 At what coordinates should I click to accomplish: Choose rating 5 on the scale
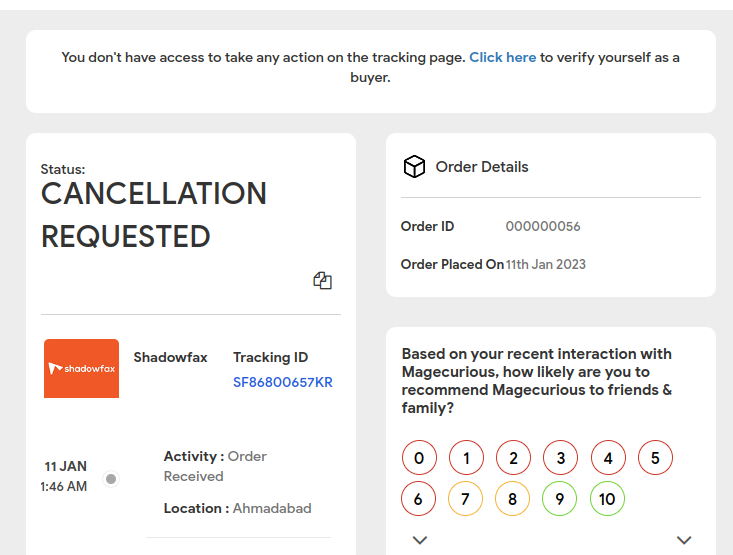(x=655, y=459)
